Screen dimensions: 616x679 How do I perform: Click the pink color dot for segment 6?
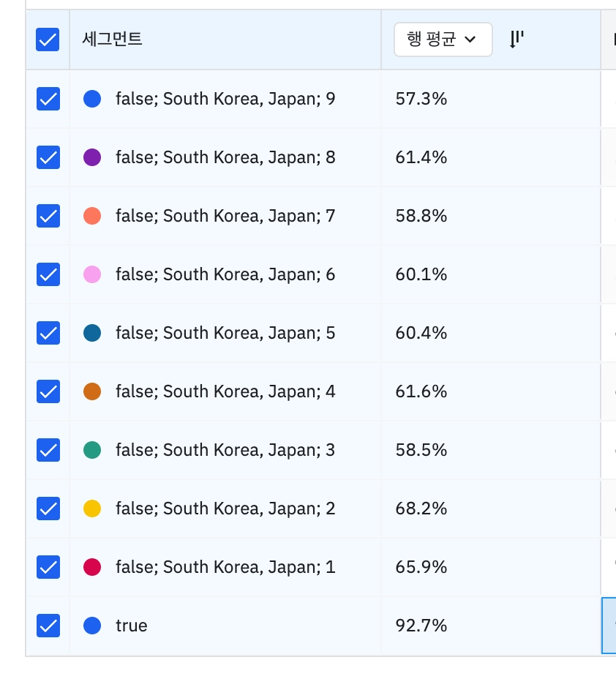(92, 274)
